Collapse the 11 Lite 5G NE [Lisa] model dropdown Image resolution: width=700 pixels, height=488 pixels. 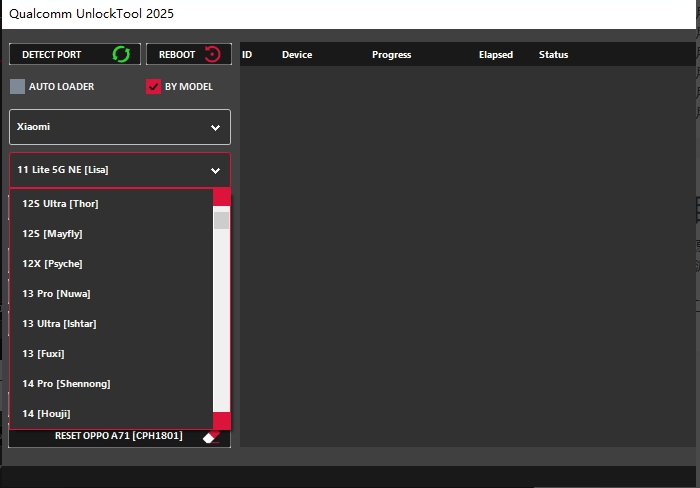(x=120, y=170)
